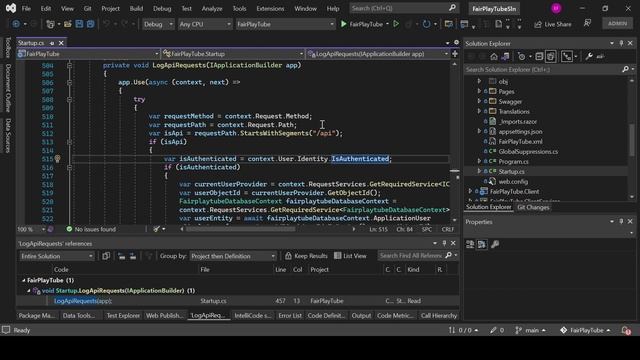Expand the Swagger folder

click(x=479, y=101)
